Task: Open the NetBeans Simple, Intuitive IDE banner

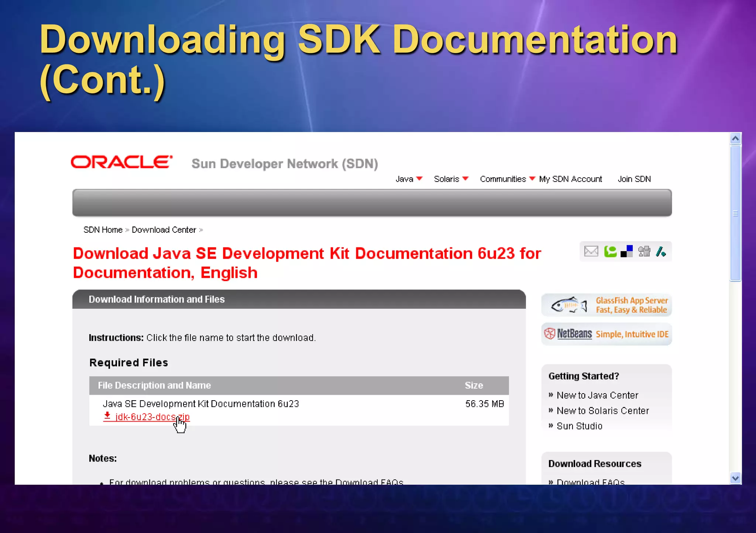Action: pyautogui.click(x=606, y=334)
